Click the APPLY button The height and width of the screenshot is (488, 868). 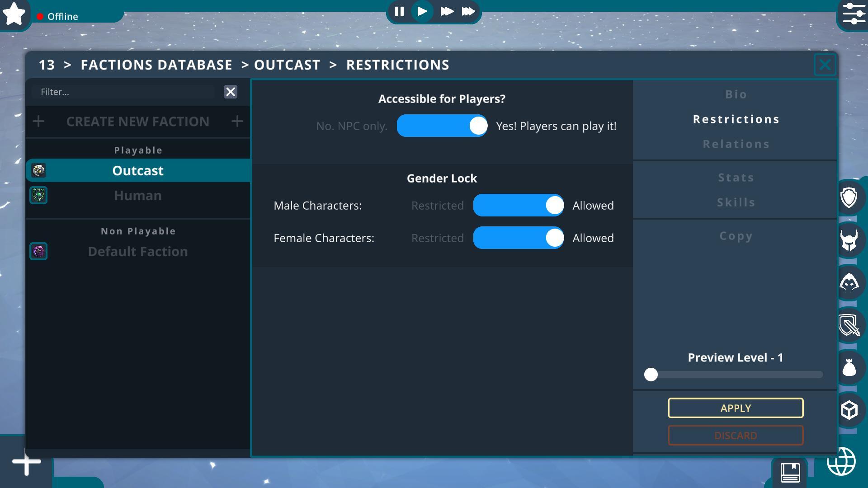coord(736,408)
